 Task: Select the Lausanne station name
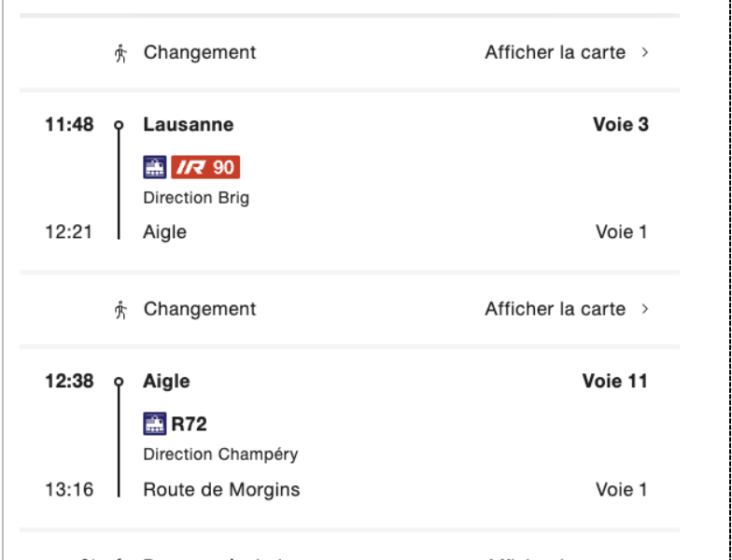pos(189,125)
